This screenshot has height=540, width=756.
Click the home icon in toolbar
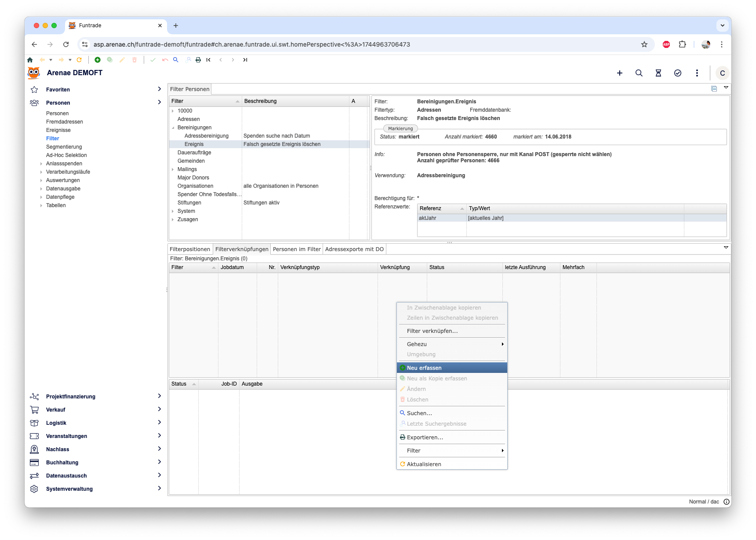[30, 60]
